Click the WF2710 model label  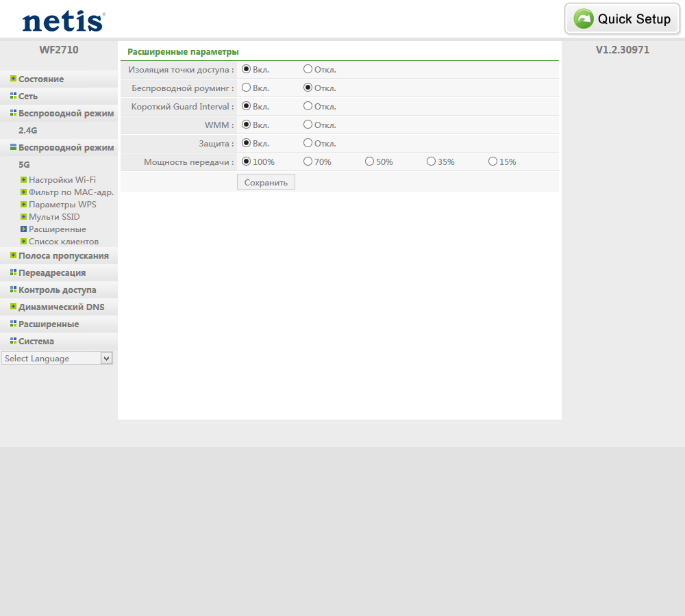coord(59,50)
